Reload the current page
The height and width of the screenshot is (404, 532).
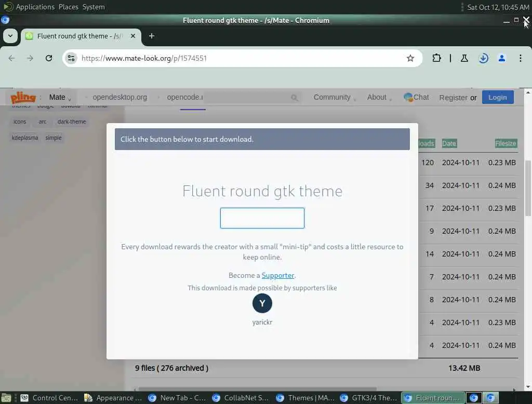49,58
